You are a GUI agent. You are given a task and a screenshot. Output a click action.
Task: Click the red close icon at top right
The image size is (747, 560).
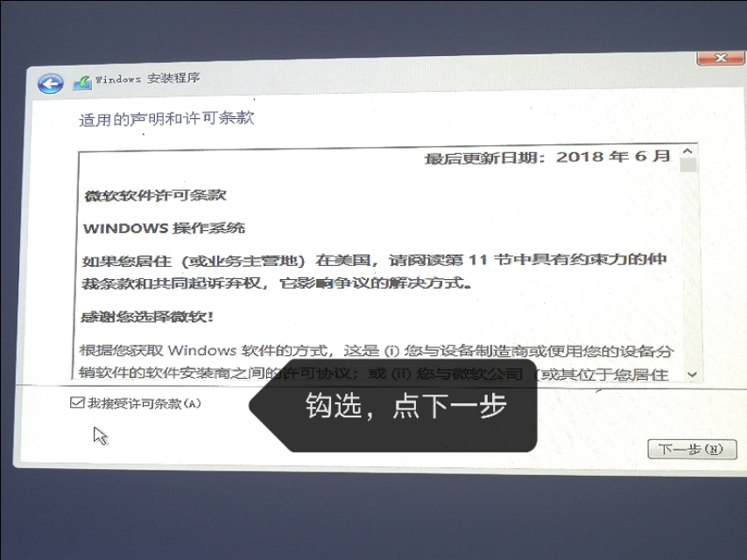(720, 58)
